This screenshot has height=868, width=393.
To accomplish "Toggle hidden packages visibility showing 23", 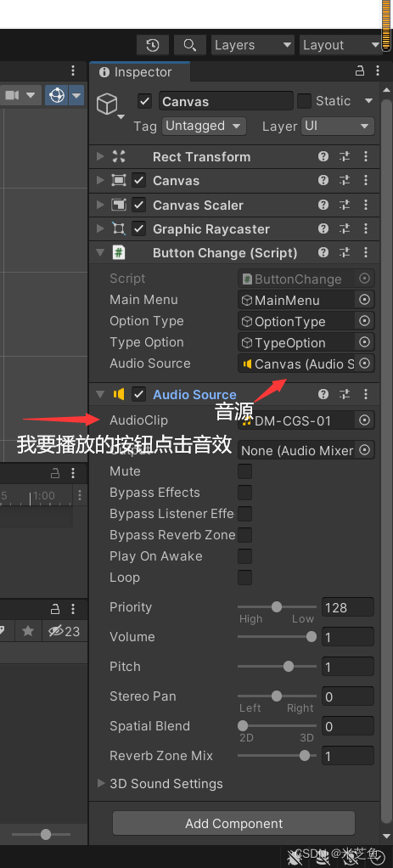I will pos(64,631).
